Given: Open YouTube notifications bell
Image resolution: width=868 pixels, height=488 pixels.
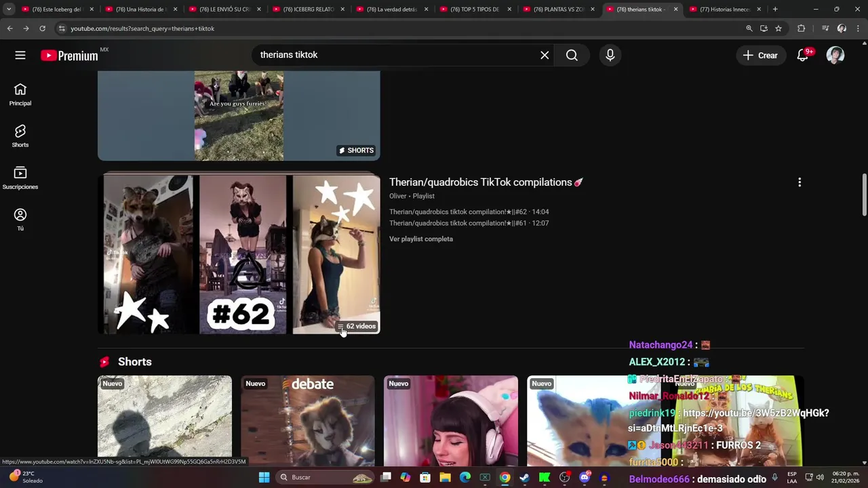Looking at the screenshot, I should coord(803,56).
